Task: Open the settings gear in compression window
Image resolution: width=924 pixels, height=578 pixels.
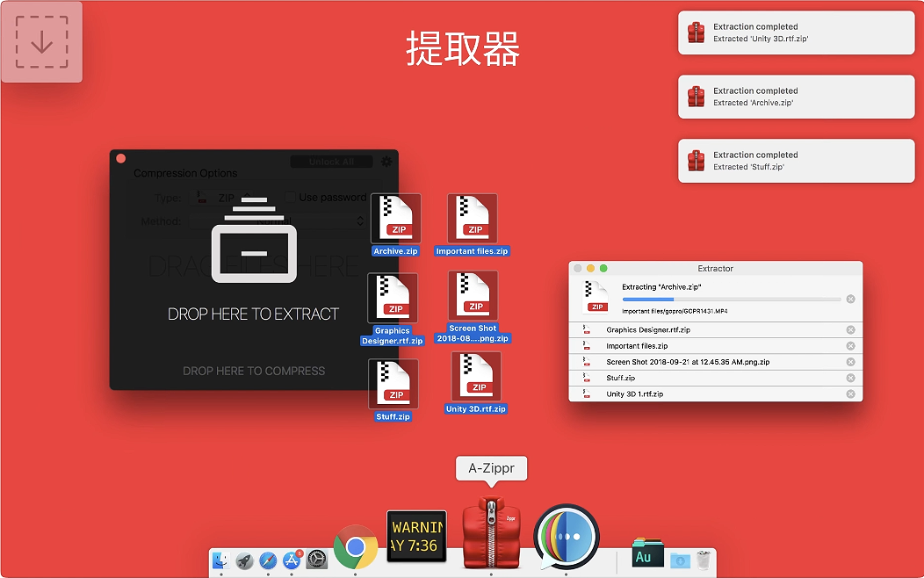Action: pyautogui.click(x=386, y=162)
